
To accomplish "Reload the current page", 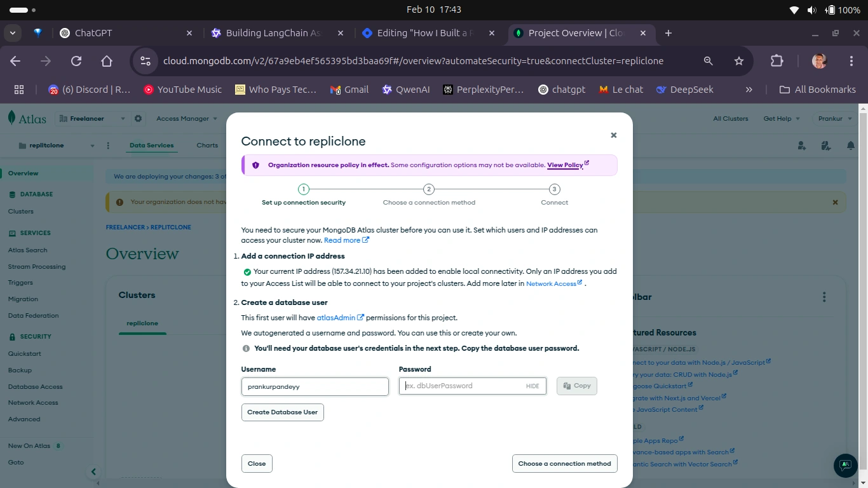I will click(76, 61).
